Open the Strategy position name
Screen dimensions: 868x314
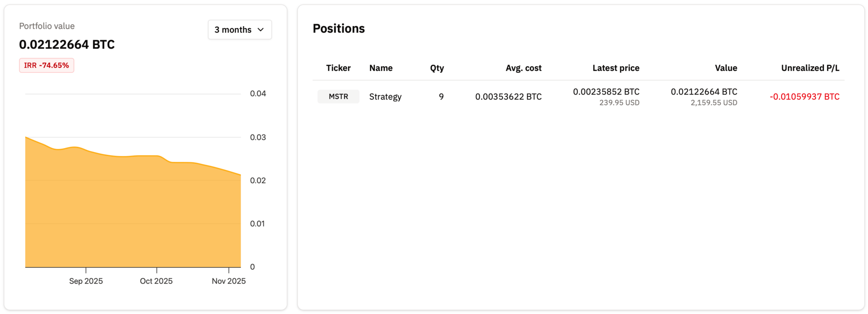point(385,97)
